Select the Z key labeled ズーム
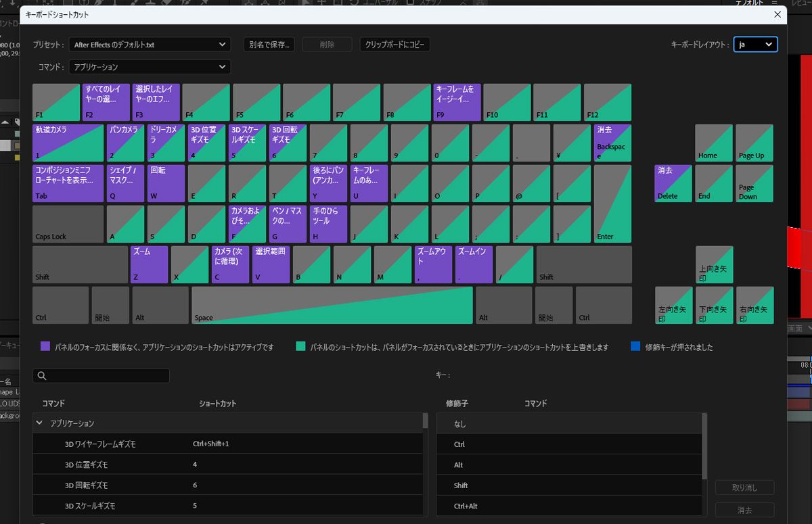 pos(150,264)
